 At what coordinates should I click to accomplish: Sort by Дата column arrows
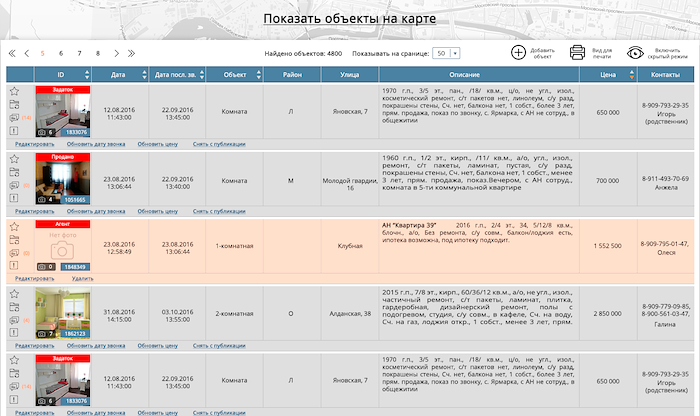coord(144,75)
